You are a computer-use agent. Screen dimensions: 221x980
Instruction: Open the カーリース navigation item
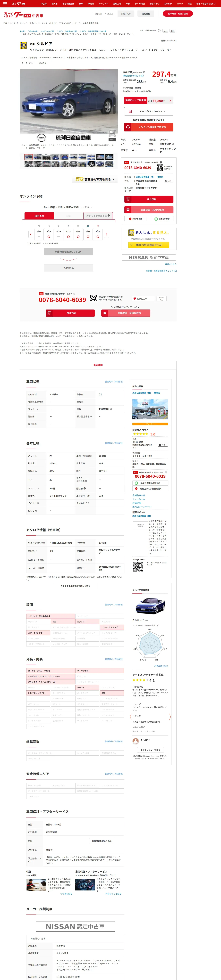click(104, 4)
